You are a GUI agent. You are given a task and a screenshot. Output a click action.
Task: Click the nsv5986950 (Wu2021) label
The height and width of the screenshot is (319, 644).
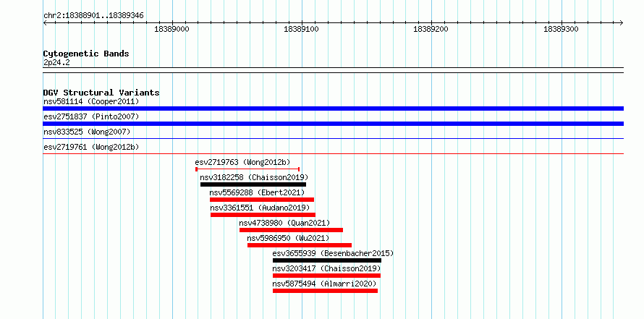(288, 238)
